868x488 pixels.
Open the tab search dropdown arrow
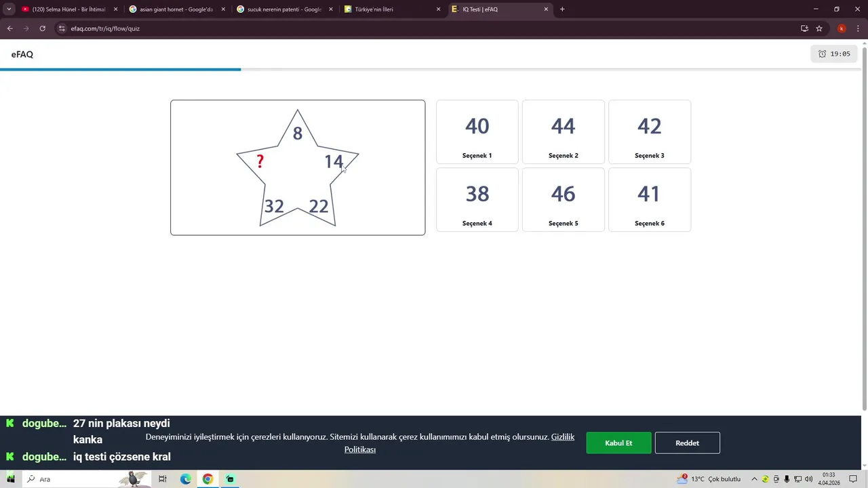(x=9, y=9)
